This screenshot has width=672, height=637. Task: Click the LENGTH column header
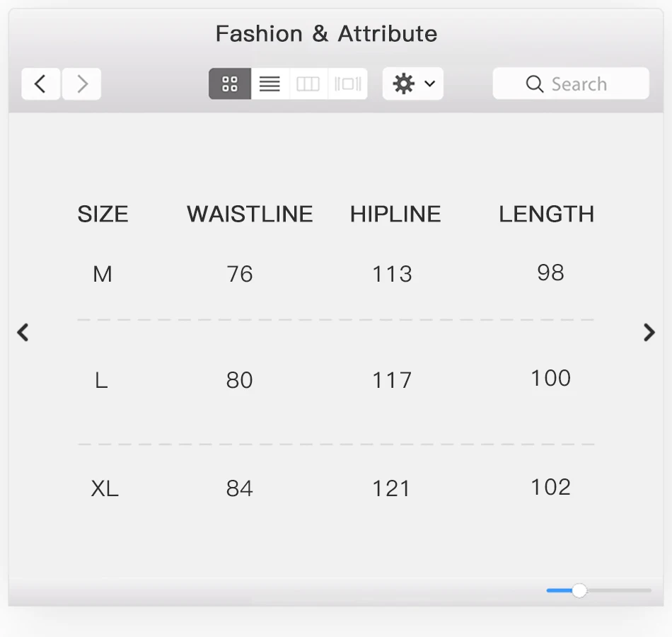pyautogui.click(x=546, y=214)
